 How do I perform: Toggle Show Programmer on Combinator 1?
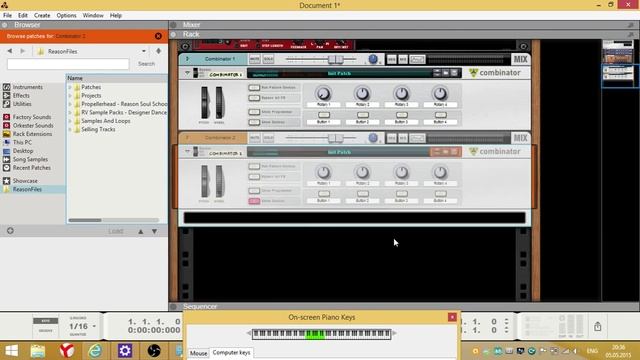click(254, 112)
